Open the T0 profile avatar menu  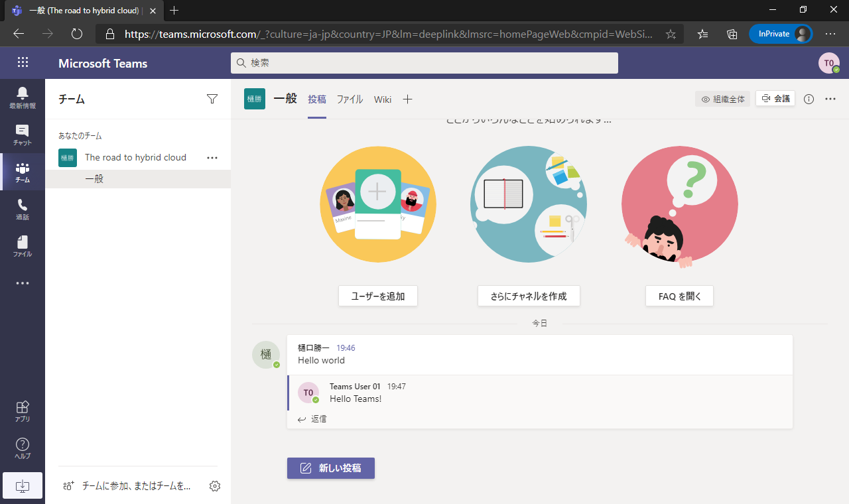tap(829, 63)
